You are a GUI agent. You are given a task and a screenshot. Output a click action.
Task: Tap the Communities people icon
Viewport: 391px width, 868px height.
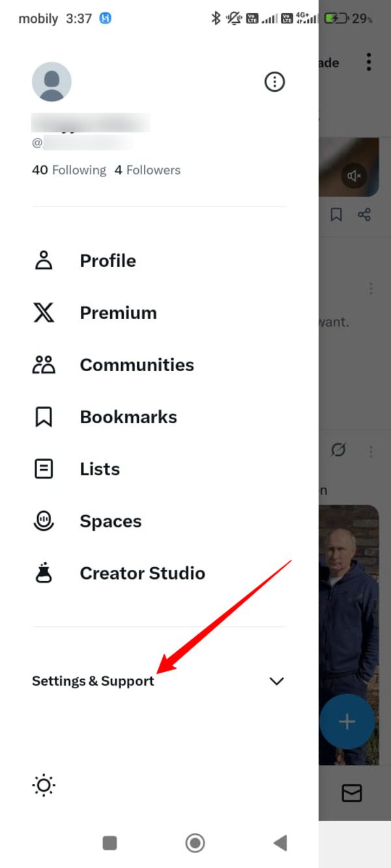(44, 365)
